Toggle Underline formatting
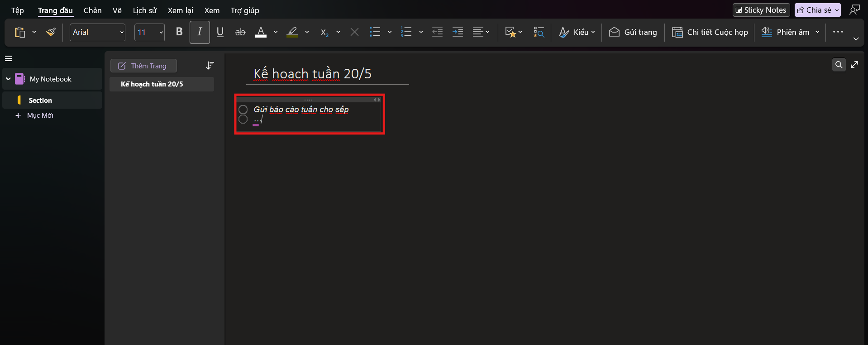 point(220,32)
